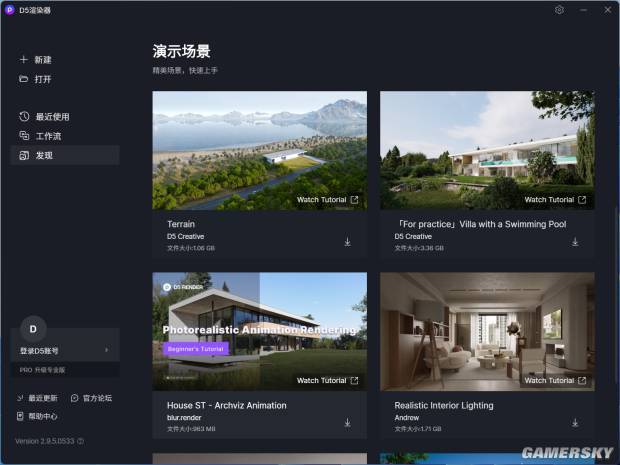
Task: Click the recent updates icon beside 最近更新
Action: (x=20, y=398)
